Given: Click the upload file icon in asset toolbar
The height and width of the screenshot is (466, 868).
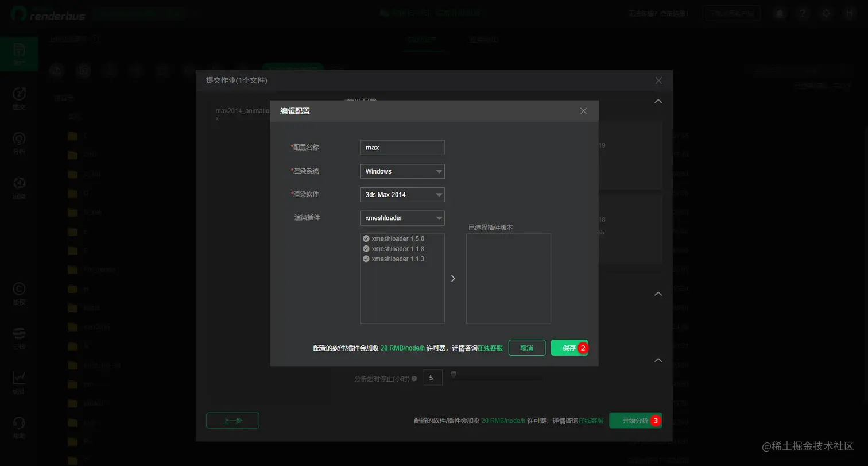Looking at the screenshot, I should [56, 70].
